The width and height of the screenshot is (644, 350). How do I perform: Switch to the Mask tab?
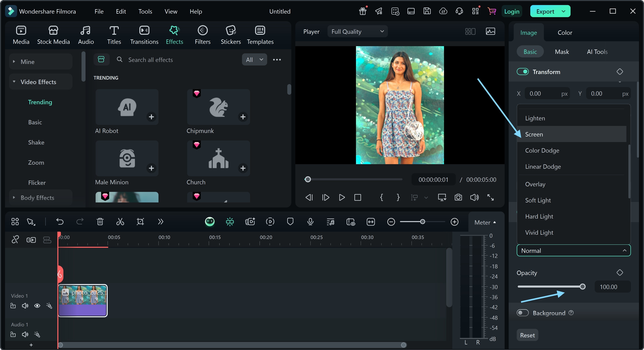coord(562,52)
